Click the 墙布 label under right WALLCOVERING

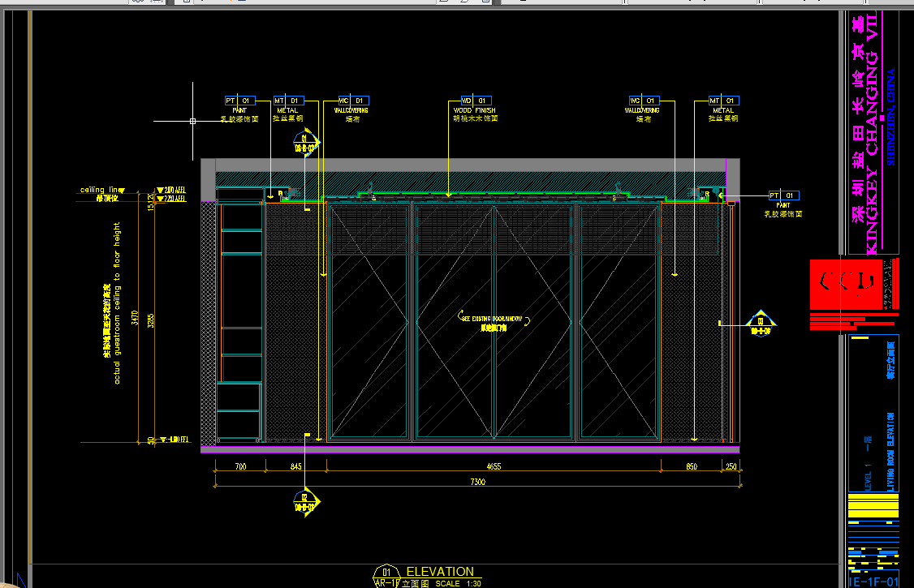pyautogui.click(x=644, y=118)
